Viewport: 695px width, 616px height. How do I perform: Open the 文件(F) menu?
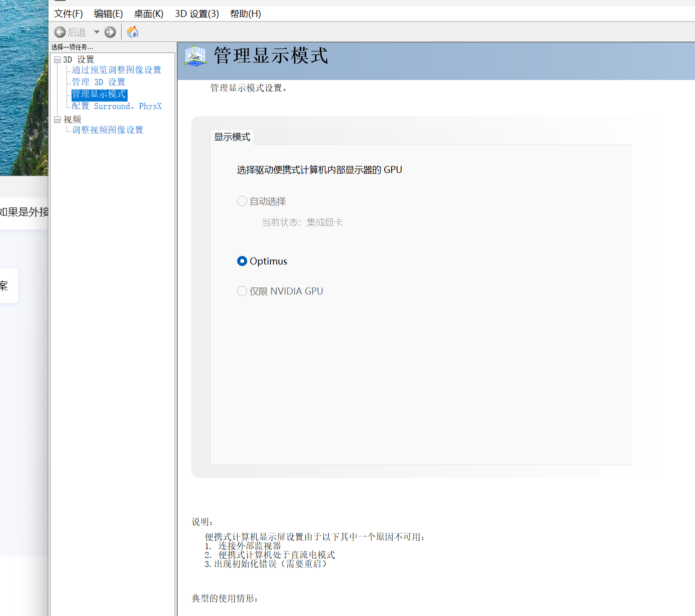click(69, 14)
